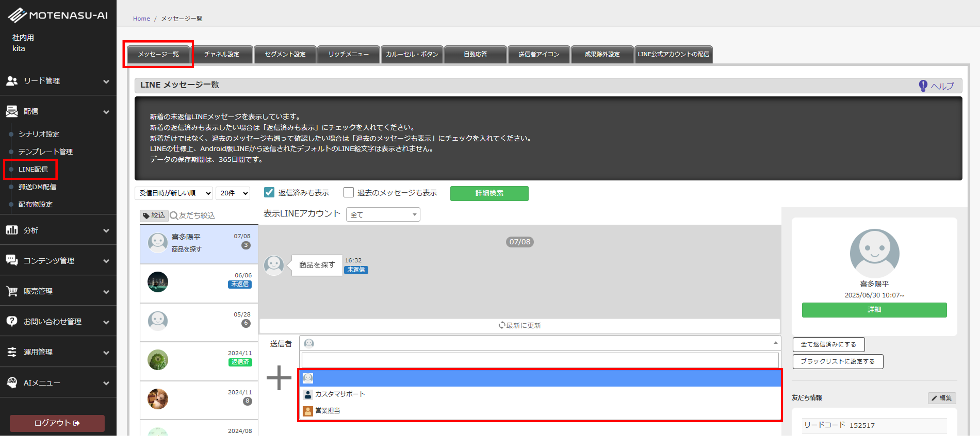980x436 pixels.
Task: Open the 表示LINEアカウント 全て dropdown
Action: pyautogui.click(x=383, y=215)
